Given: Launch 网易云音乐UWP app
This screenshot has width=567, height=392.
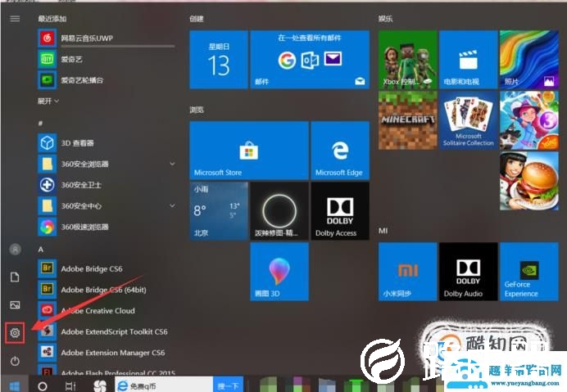Looking at the screenshot, I should pyautogui.click(x=107, y=38).
